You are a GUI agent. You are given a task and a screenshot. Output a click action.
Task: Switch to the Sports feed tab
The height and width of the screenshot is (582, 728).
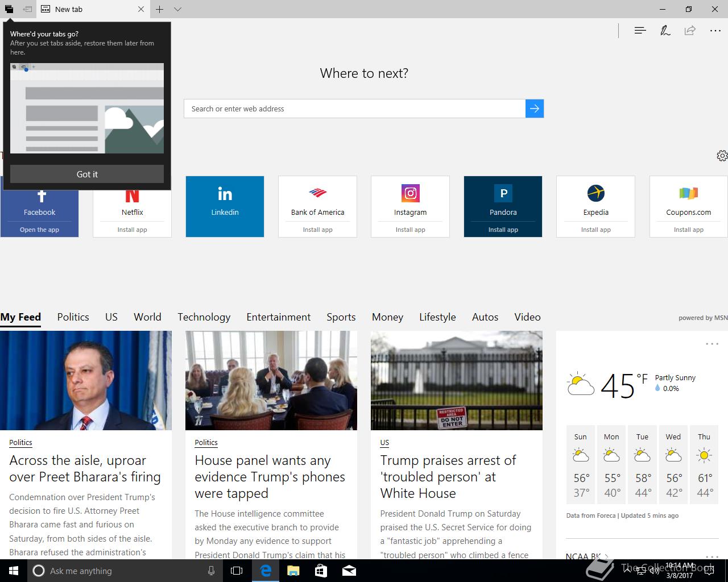point(341,317)
